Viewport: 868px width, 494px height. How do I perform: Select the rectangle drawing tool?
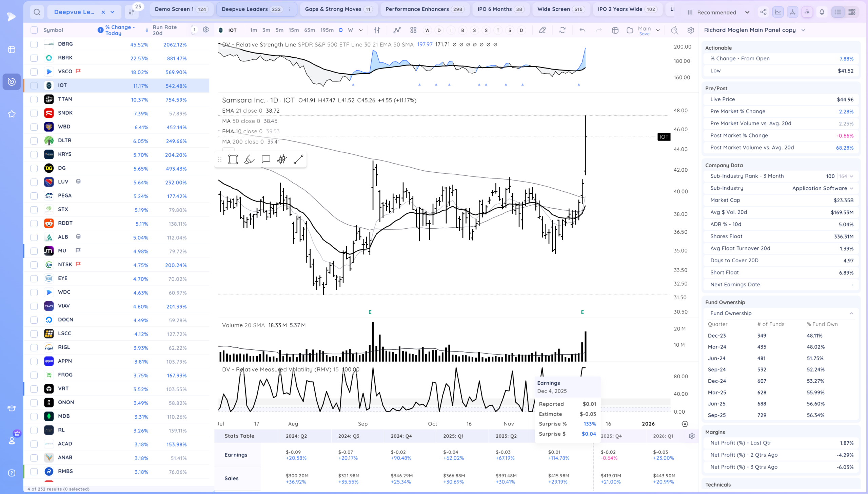(233, 159)
